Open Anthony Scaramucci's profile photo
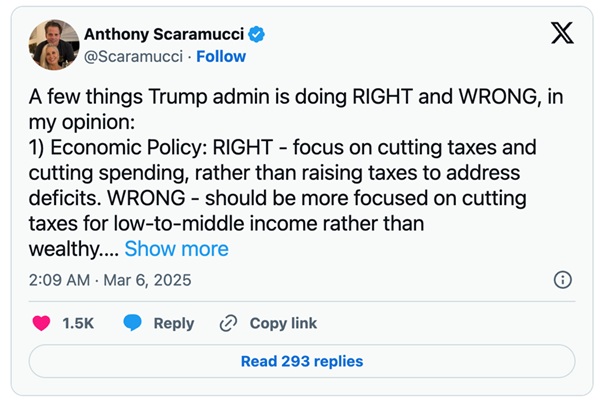The height and width of the screenshot is (404, 601). click(x=53, y=45)
